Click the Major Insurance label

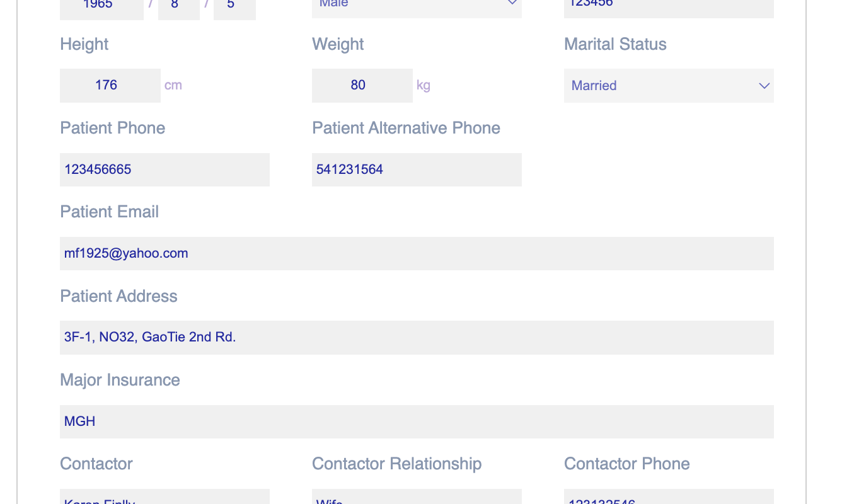pos(120,380)
